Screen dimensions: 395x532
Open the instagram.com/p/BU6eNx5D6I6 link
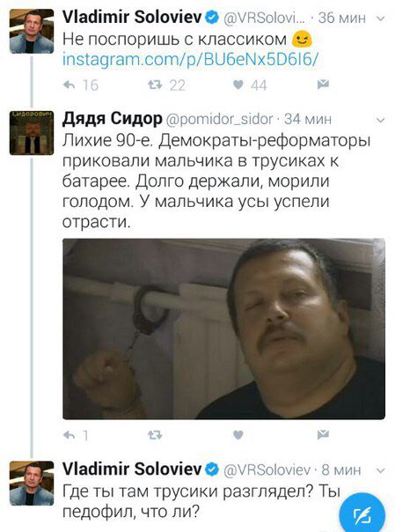(190, 59)
